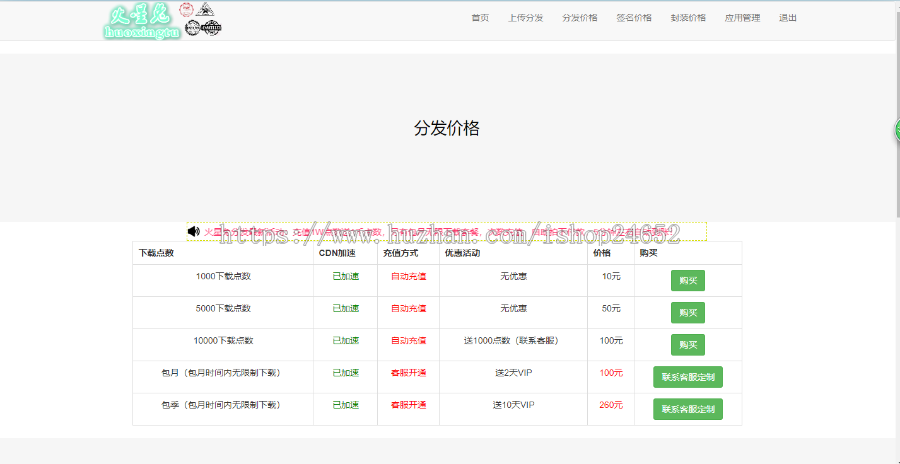The image size is (900, 464).
Task: Click the 火星兔 huoxingtu site logo
Action: point(140,20)
